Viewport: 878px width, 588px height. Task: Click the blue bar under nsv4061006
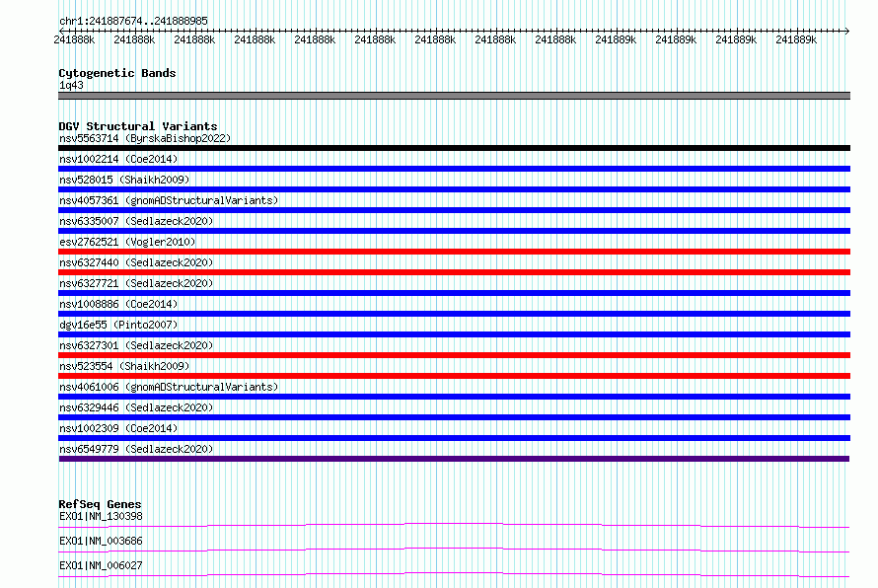454,397
